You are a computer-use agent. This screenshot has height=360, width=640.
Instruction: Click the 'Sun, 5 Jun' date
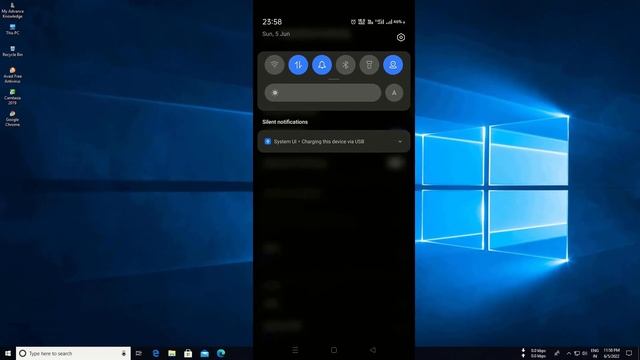[276, 34]
